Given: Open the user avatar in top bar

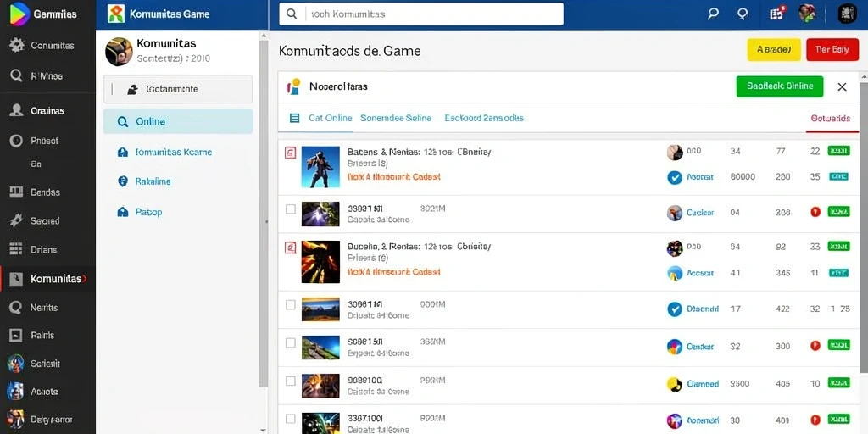Looking at the screenshot, I should [x=807, y=14].
